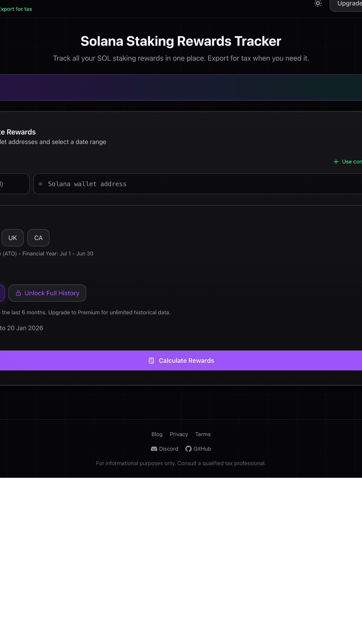Click the 'Upgrade to Premium' notice text
The height and width of the screenshot is (644, 362).
[x=109, y=313]
